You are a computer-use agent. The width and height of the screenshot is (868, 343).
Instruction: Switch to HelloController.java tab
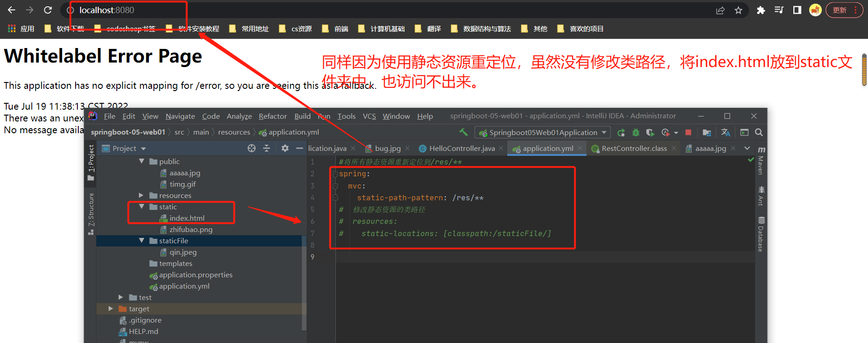point(462,148)
